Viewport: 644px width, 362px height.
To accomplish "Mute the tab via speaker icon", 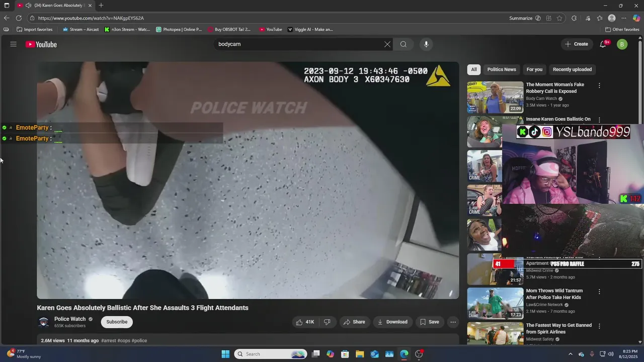I will (x=28, y=6).
